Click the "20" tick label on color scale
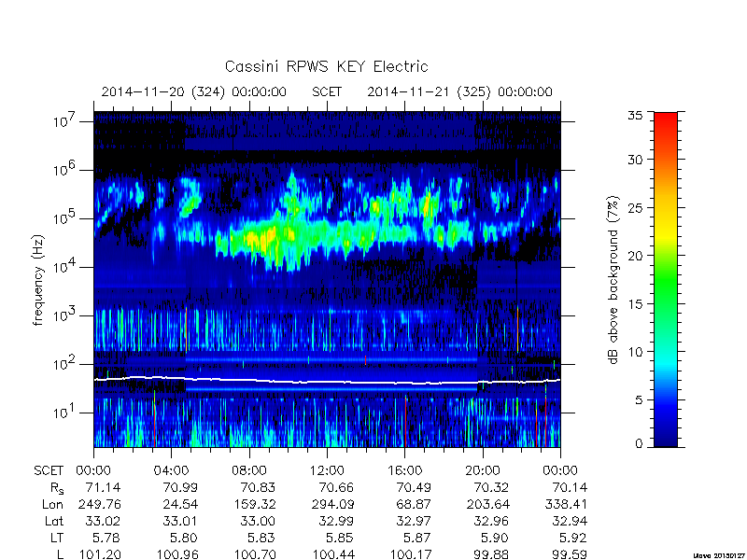The width and height of the screenshot is (747, 560). tap(635, 256)
